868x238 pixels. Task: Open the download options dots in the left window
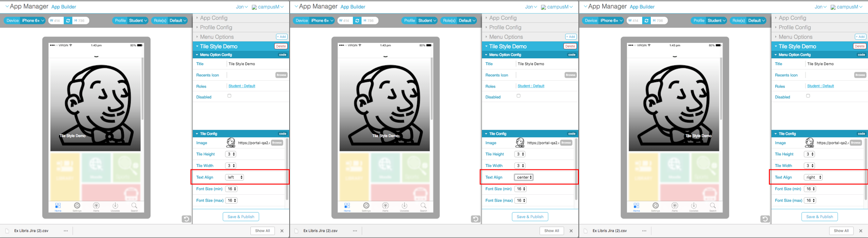pyautogui.click(x=66, y=231)
